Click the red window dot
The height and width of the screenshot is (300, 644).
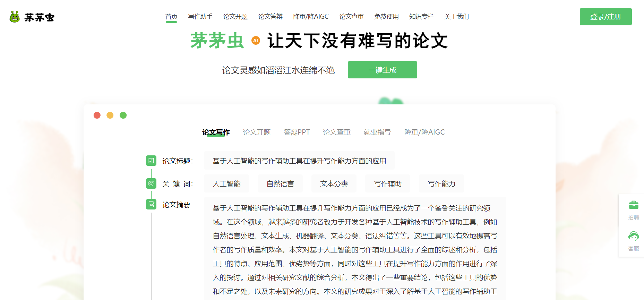[97, 115]
